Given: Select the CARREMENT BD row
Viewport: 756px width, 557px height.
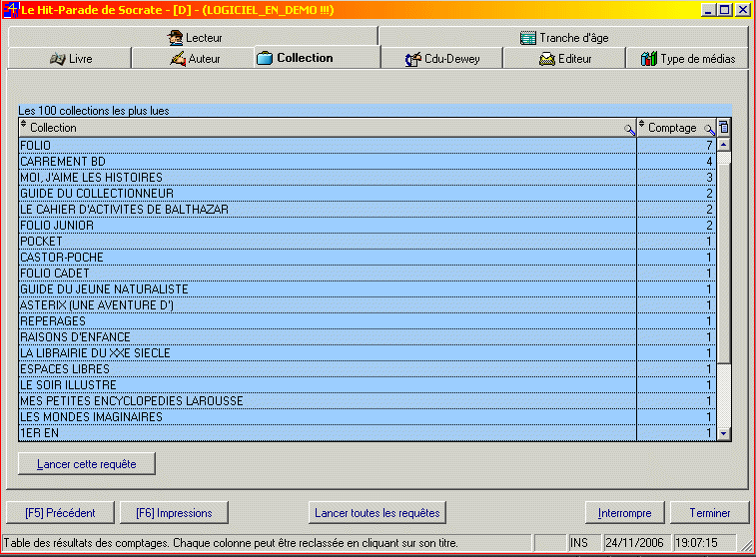Looking at the screenshot, I should (367, 161).
